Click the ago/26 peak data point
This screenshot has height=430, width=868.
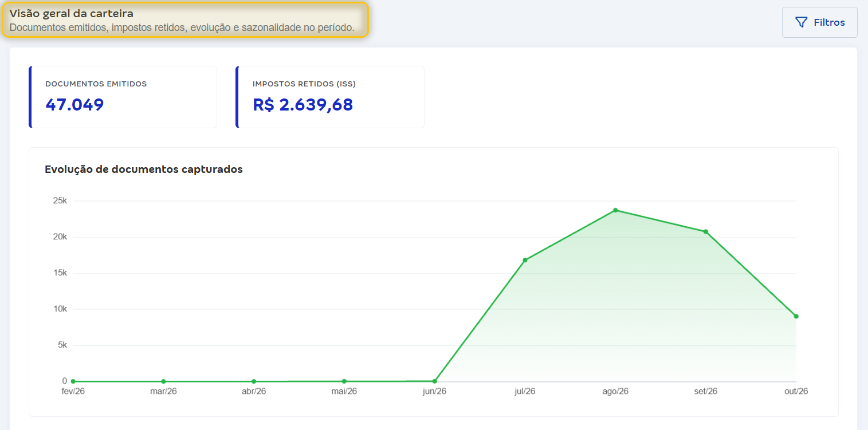pos(615,210)
